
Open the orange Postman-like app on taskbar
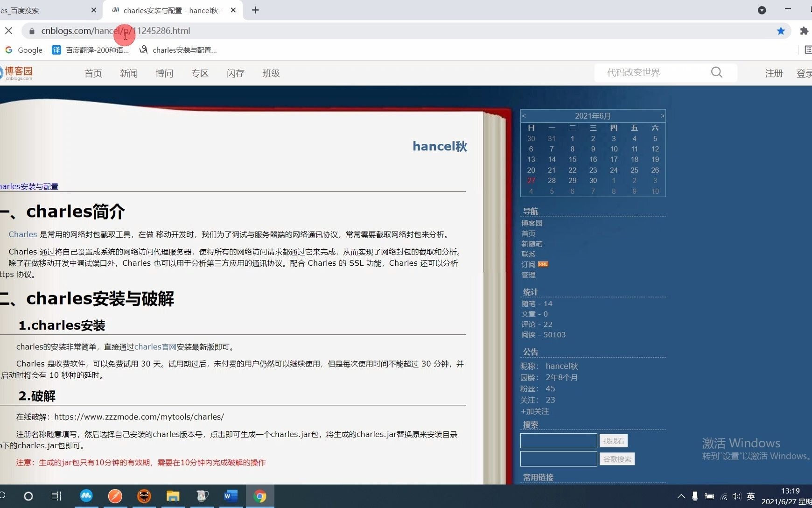pos(115,496)
